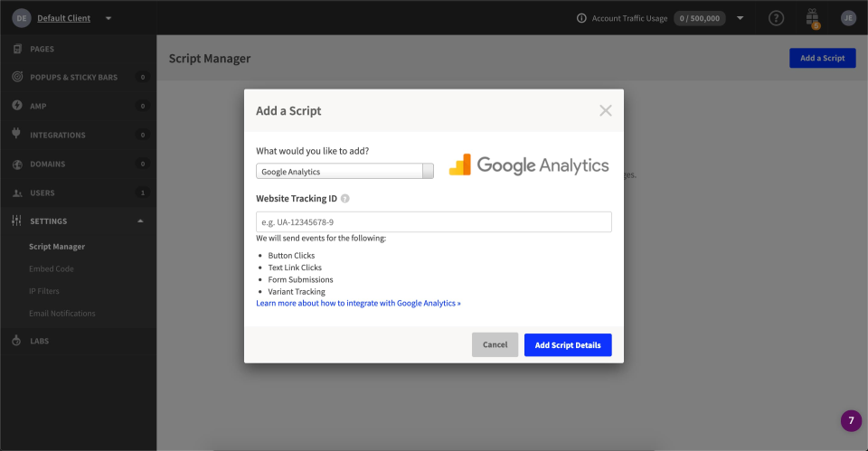The height and width of the screenshot is (451, 868).
Task: Open Embed Code in the Settings submenu
Action: click(x=52, y=269)
